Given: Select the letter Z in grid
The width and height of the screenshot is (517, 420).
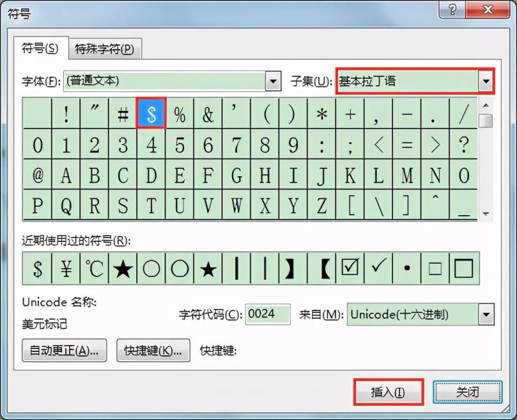Looking at the screenshot, I should tap(321, 205).
